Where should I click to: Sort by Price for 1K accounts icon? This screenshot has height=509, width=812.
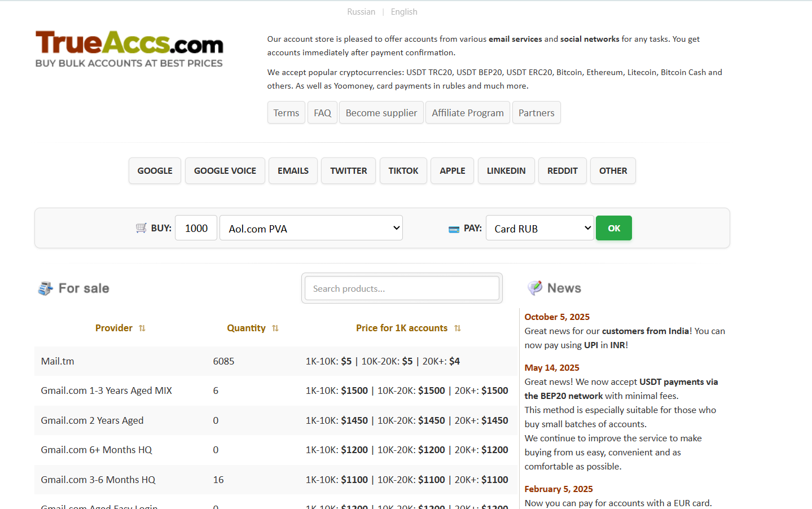458,328
